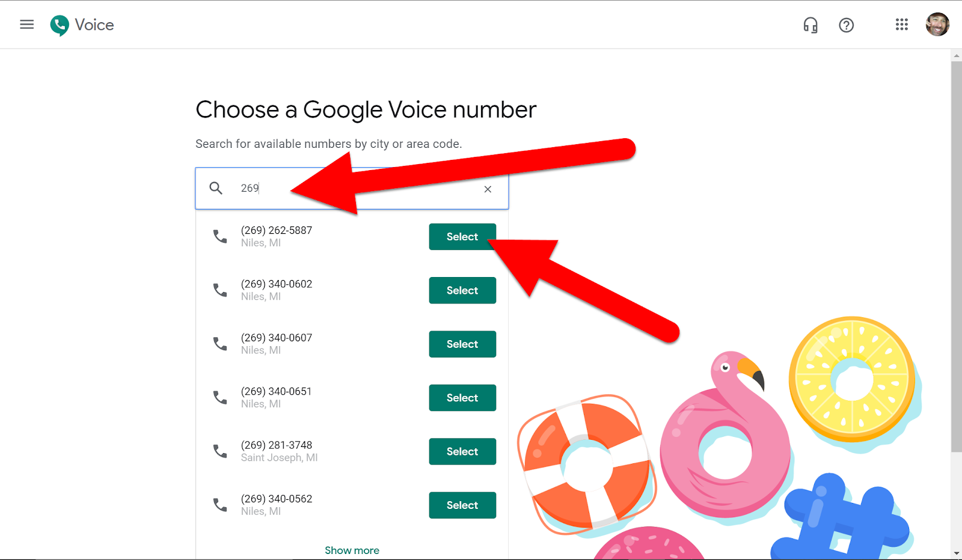
Task: Click the Choose a Google Voice number heading
Action: click(x=366, y=110)
